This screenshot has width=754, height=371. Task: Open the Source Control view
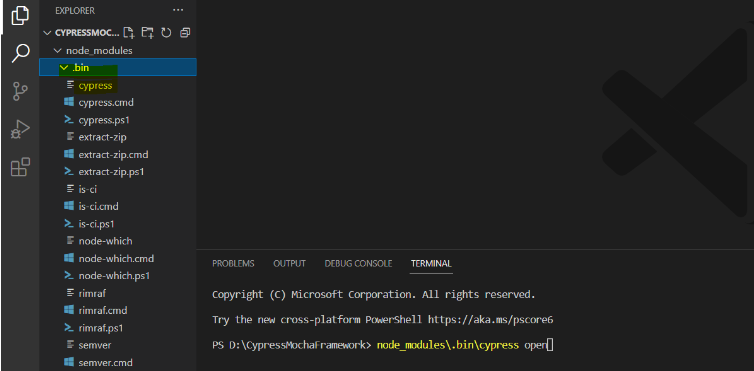click(x=20, y=91)
